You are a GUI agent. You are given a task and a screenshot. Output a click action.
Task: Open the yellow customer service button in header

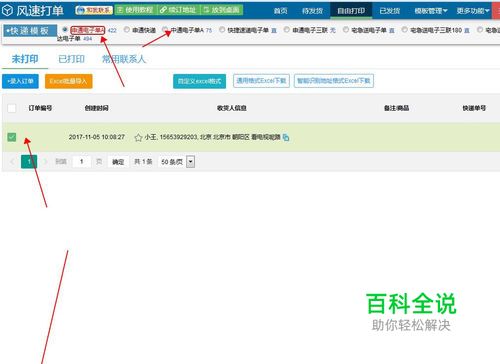pos(94,10)
